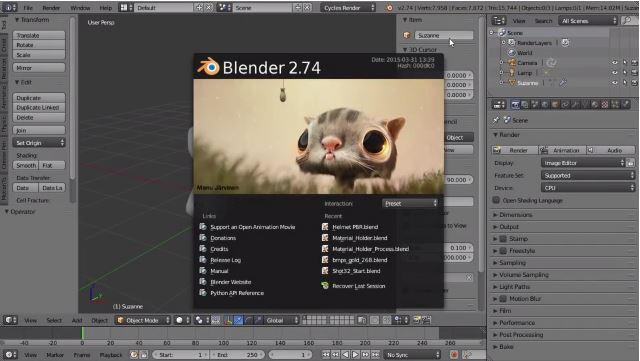The image size is (640, 361).
Task: Jump to the timeline start frame
Action: pos(326,354)
